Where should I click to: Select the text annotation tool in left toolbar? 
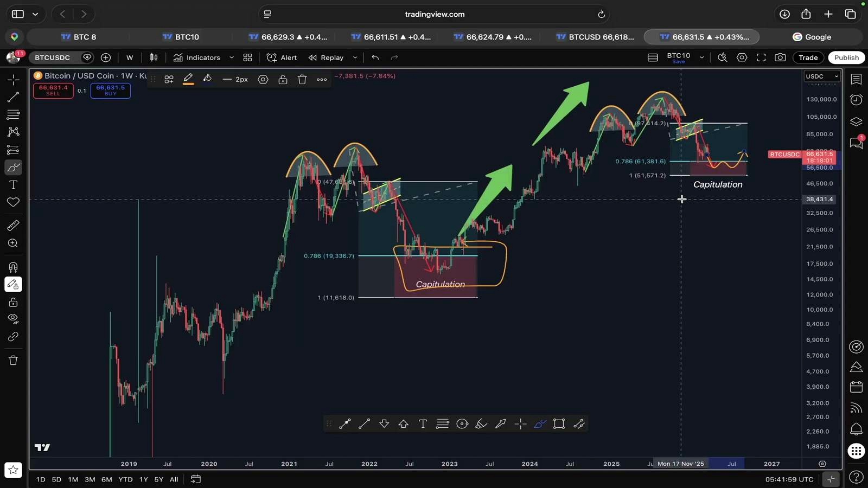(13, 184)
